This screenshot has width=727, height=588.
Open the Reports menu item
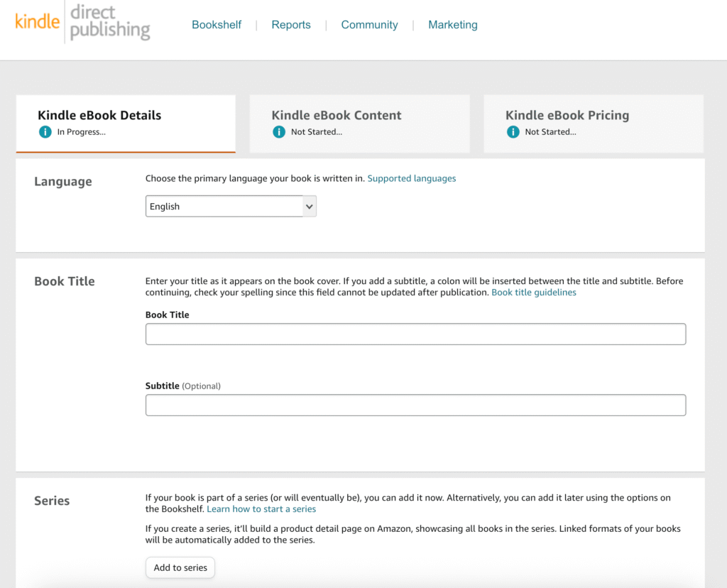click(291, 25)
